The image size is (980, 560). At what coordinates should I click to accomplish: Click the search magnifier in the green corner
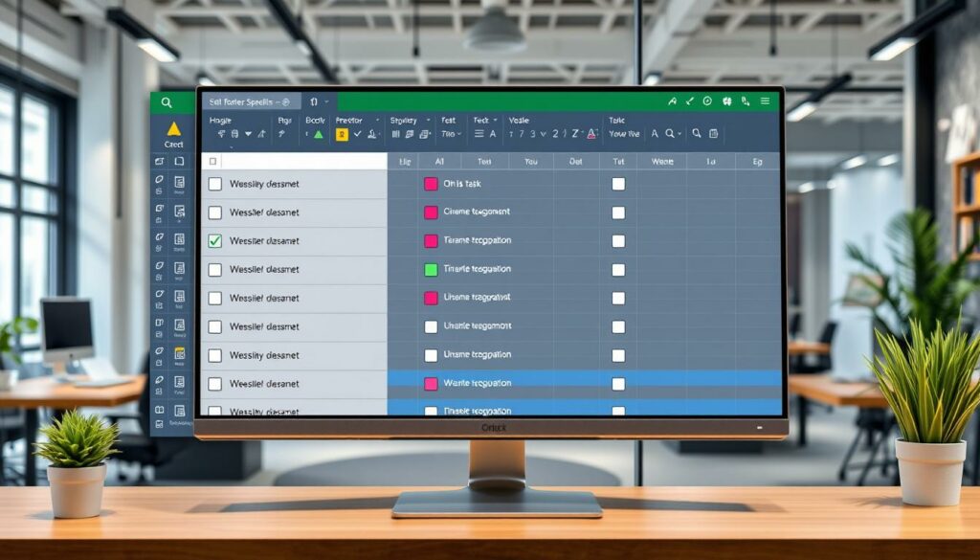coord(167,102)
